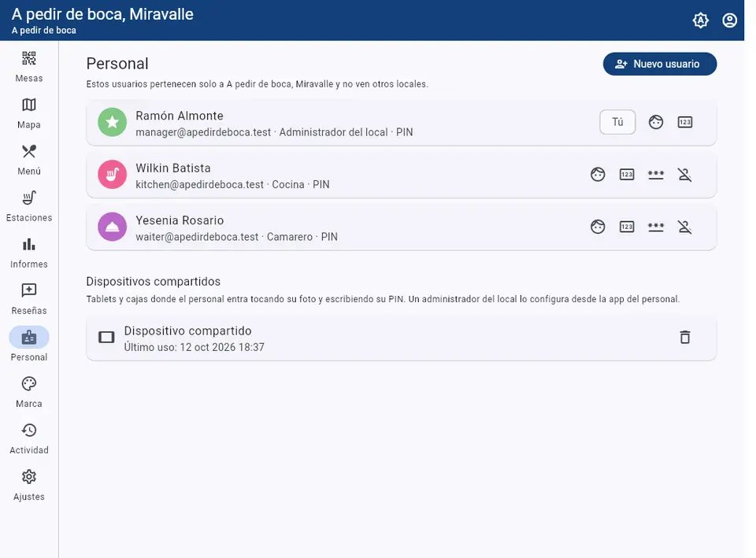Open Estaciones from the sidebar
756x558 pixels.
29,207
